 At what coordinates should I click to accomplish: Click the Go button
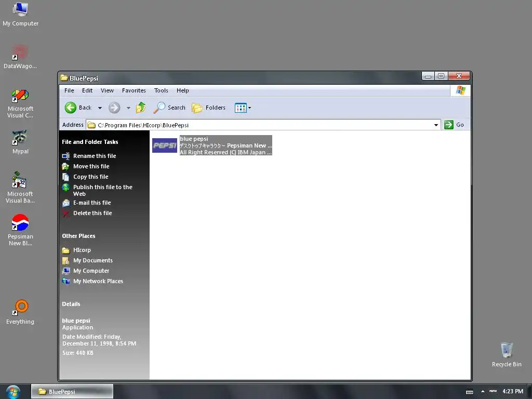click(454, 125)
